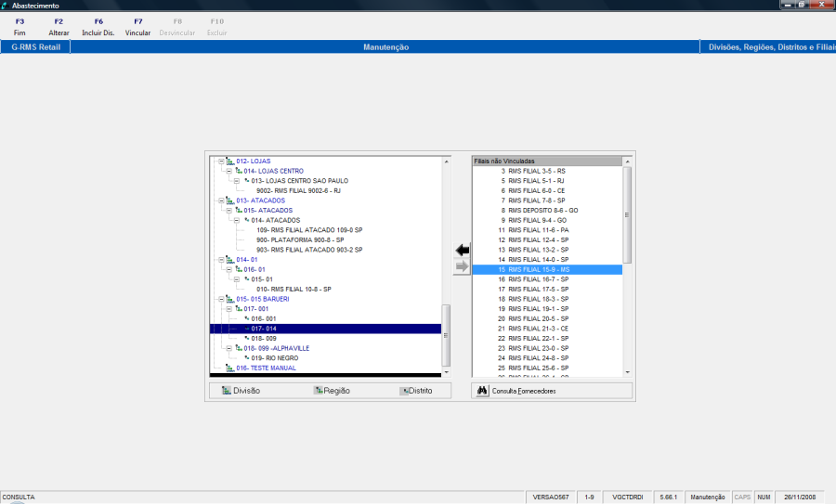Click the Consulta Fornecedores button
This screenshot has height=504, width=836.
coord(552,391)
